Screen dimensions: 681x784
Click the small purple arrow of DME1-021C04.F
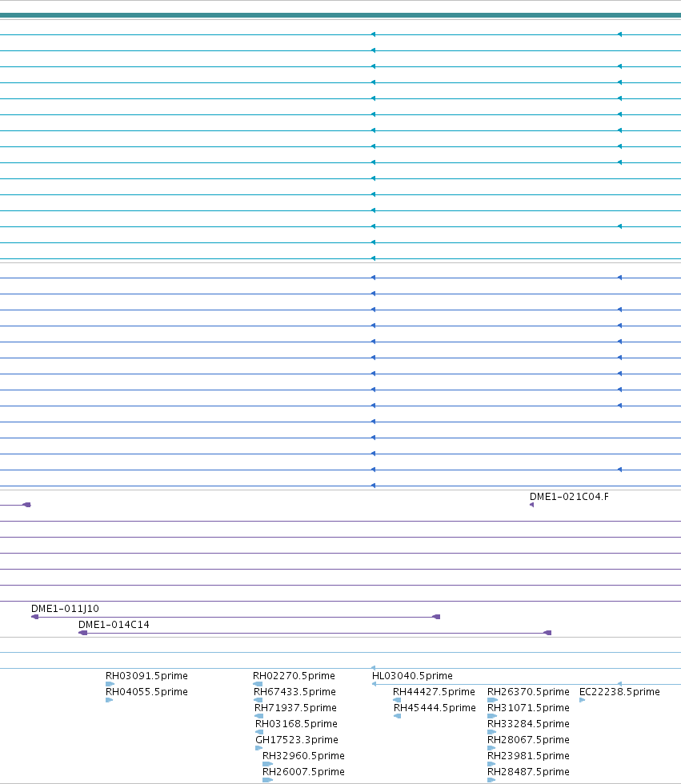(x=531, y=505)
